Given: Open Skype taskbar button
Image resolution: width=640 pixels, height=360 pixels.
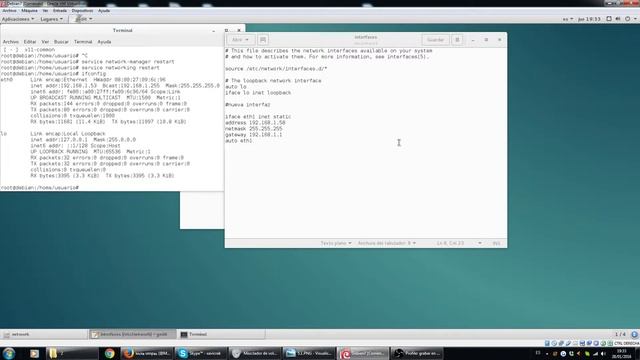Looking at the screenshot, I should [x=201, y=353].
